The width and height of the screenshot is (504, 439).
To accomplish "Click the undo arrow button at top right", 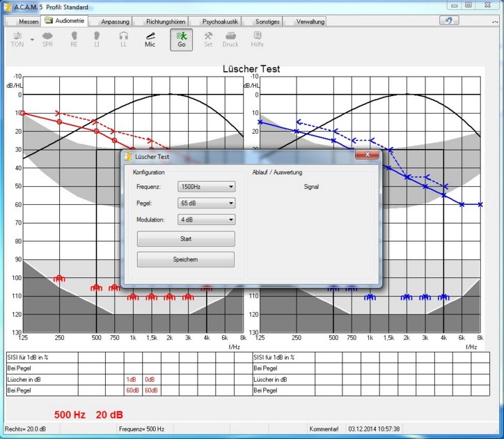I will click(x=449, y=21).
